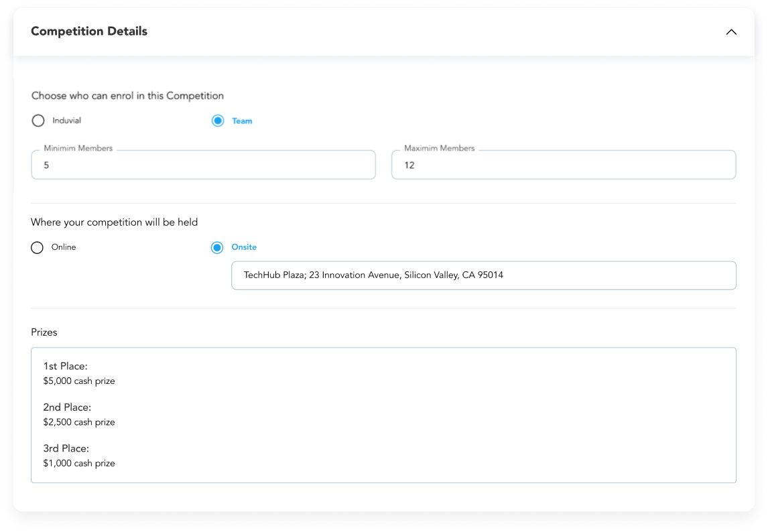The image size is (768, 532).
Task: Click the Competition Details header title
Action: [89, 31]
